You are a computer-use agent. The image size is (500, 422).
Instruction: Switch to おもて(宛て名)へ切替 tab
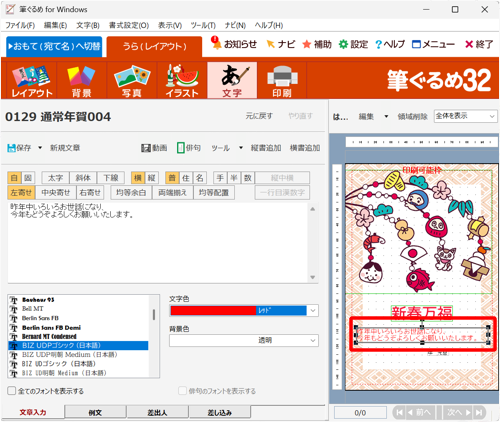pyautogui.click(x=54, y=46)
